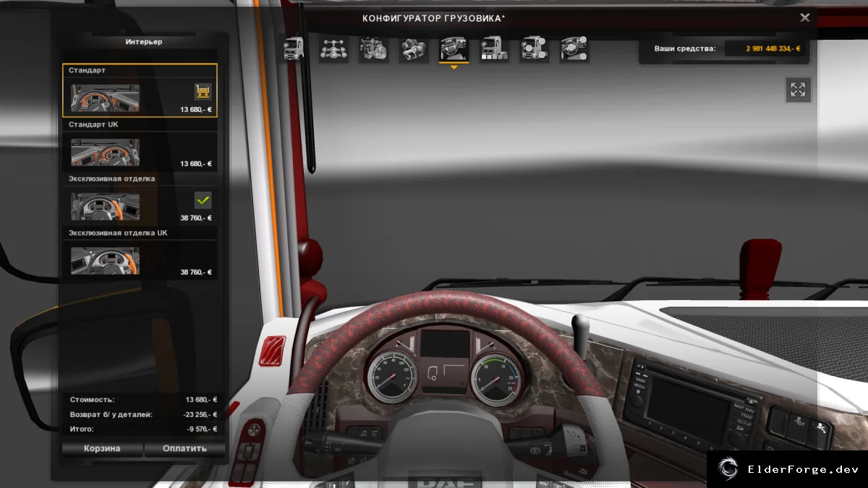Open the exterior accessories category icon
868x488 pixels.
click(535, 49)
